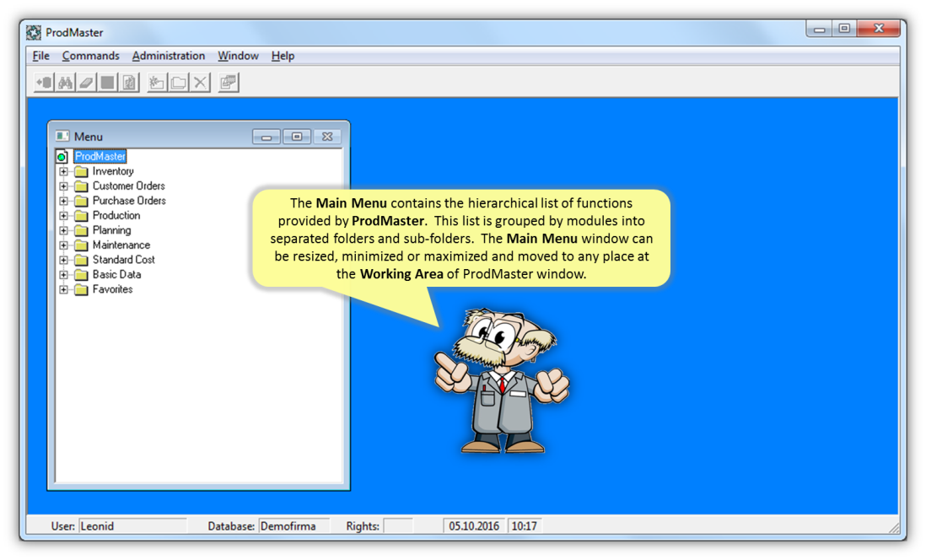The image size is (926, 560).
Task: Click the eraser toolbar icon
Action: pos(86,83)
